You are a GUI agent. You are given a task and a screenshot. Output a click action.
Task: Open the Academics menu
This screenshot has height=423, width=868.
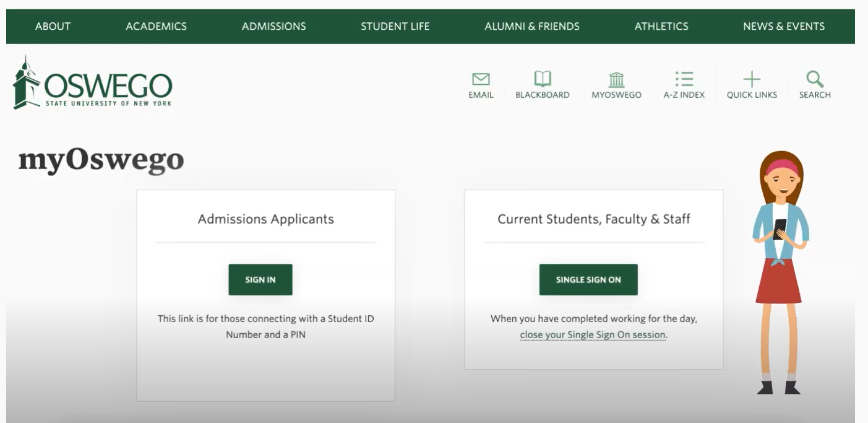pyautogui.click(x=156, y=26)
